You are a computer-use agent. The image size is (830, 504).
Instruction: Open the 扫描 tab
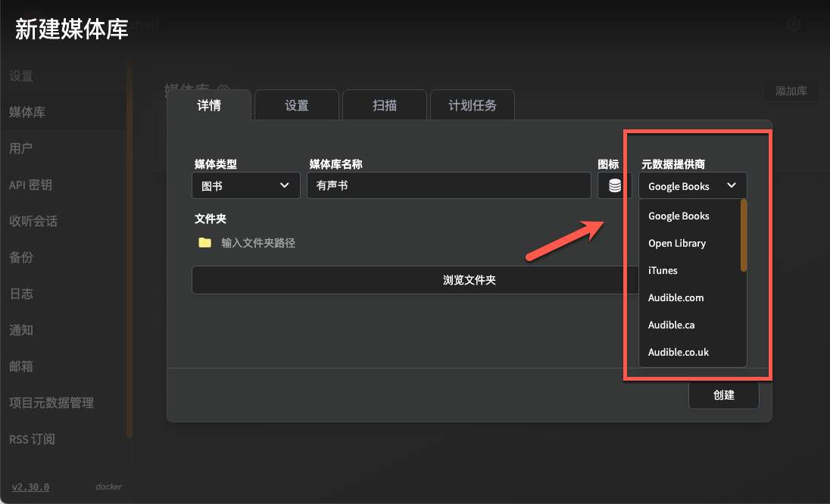pyautogui.click(x=384, y=105)
